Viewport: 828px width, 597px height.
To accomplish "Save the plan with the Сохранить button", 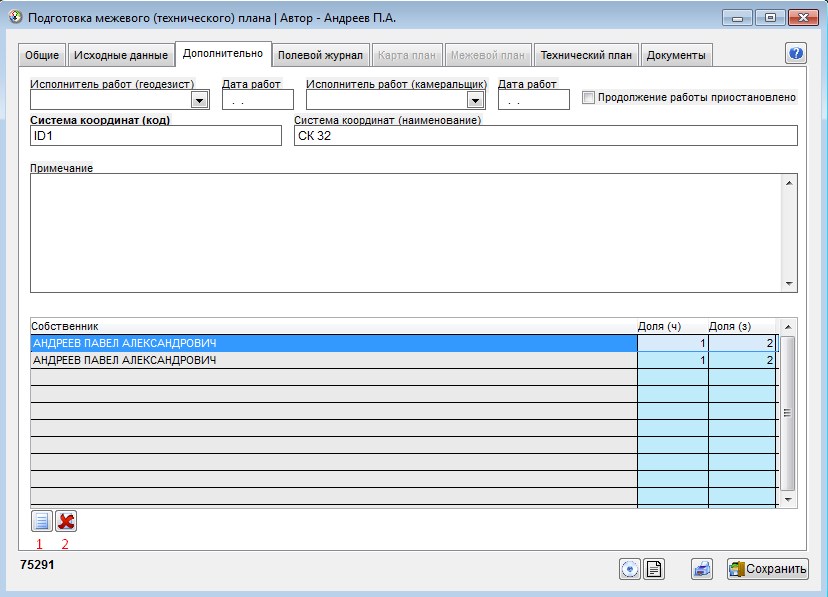I will [767, 568].
